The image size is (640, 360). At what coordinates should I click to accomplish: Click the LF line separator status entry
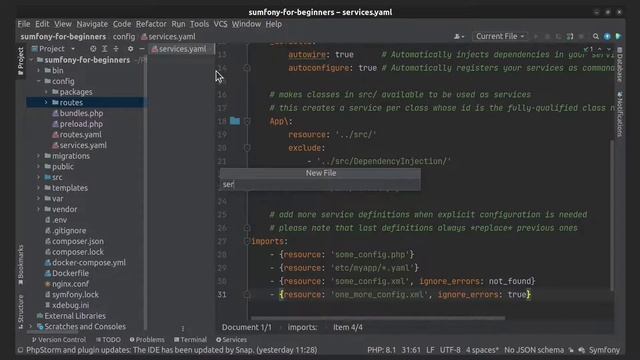[430, 350]
